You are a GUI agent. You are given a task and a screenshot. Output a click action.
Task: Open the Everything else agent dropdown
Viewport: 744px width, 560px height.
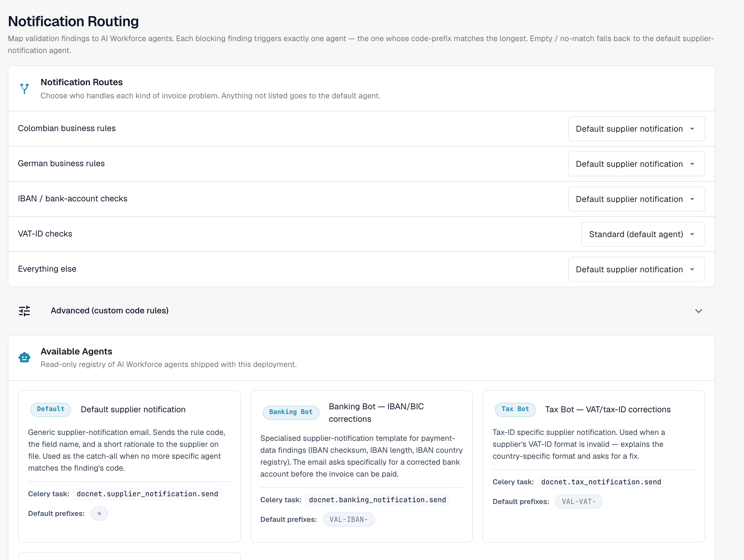click(x=636, y=269)
